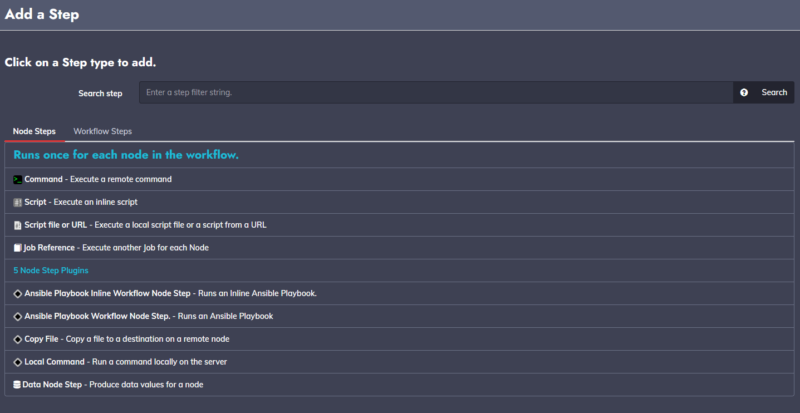Open the search help question-mark icon
Viewport: 800px width, 413px height.
[744, 92]
